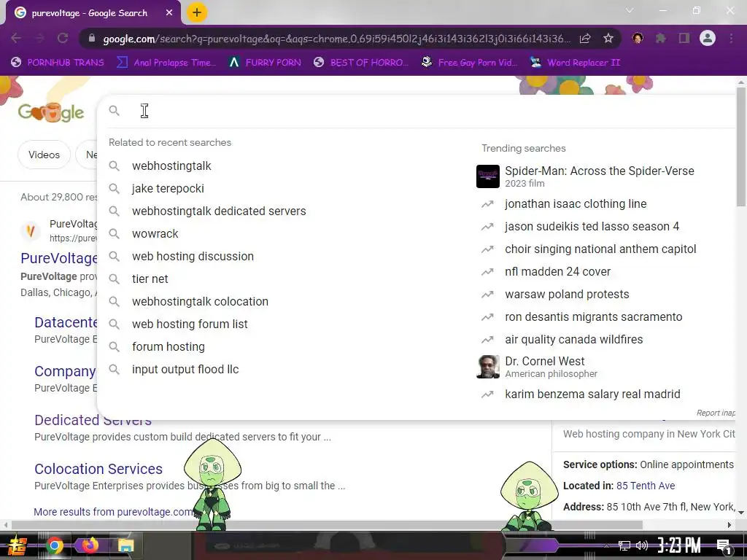Focus the Google search input field
Viewport: 747px width, 560px height.
coord(429,111)
